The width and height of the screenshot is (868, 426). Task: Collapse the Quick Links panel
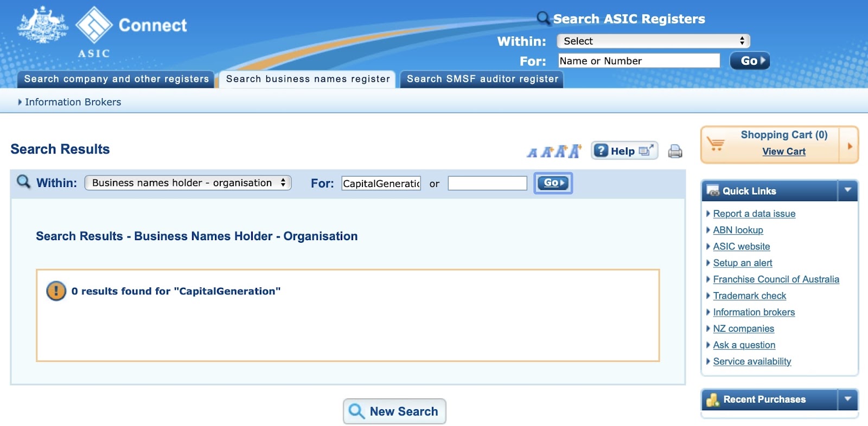[847, 190]
